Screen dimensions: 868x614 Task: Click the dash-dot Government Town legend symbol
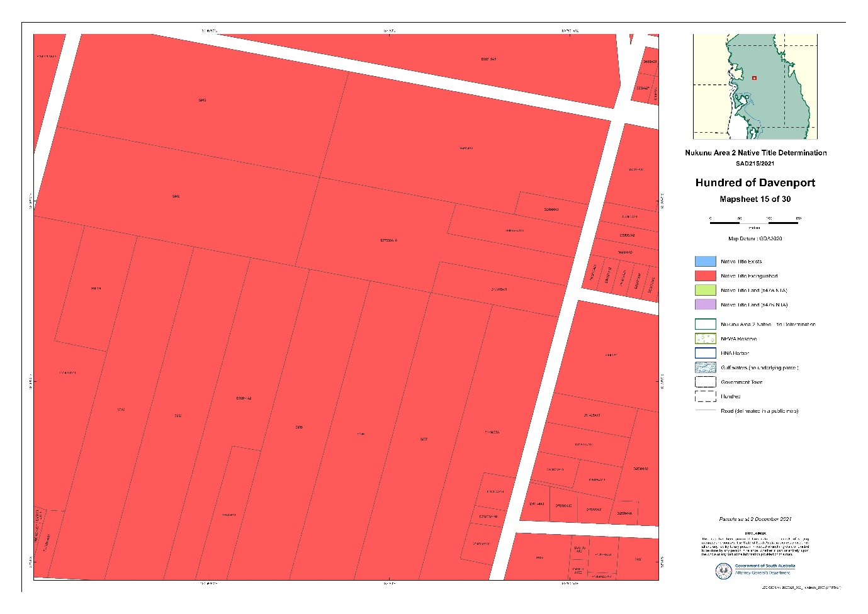pyautogui.click(x=705, y=382)
